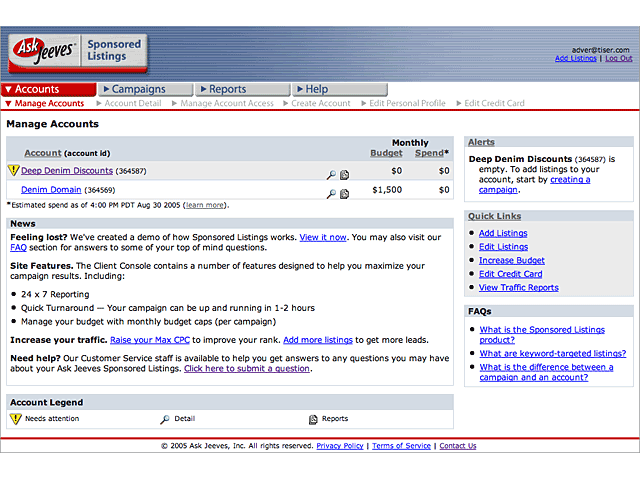The image size is (640, 480).
Task: Open Deep Denim Discounts account link
Action: coord(67,171)
